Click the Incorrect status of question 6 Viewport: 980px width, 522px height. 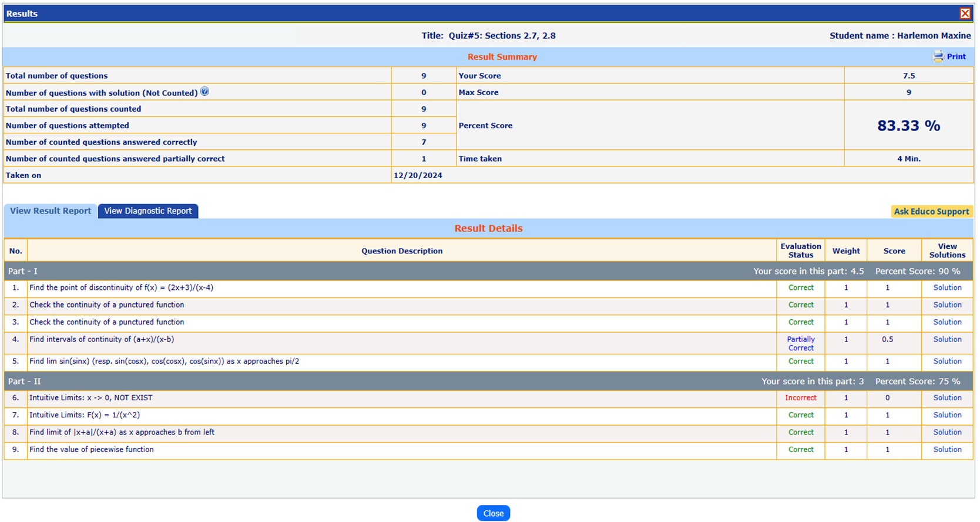(x=800, y=398)
